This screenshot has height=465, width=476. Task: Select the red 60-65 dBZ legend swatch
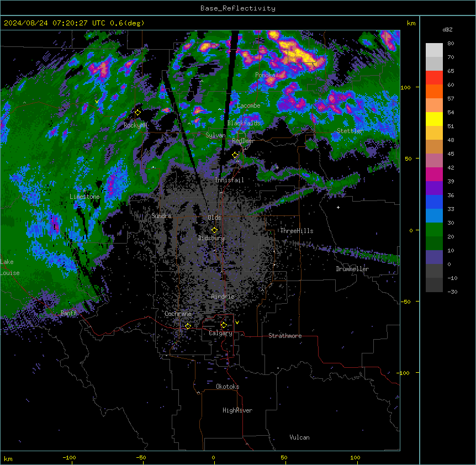pos(434,78)
